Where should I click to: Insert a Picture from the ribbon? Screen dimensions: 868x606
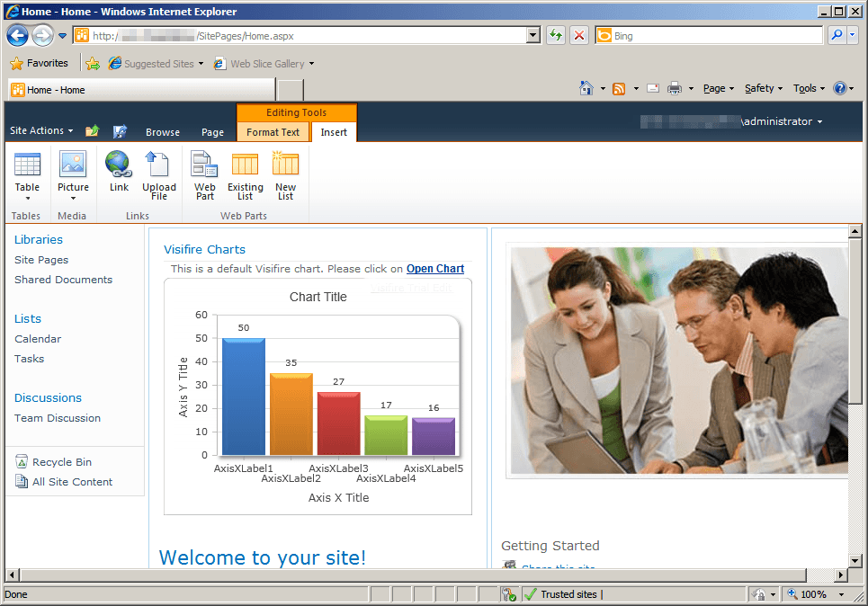[x=73, y=165]
